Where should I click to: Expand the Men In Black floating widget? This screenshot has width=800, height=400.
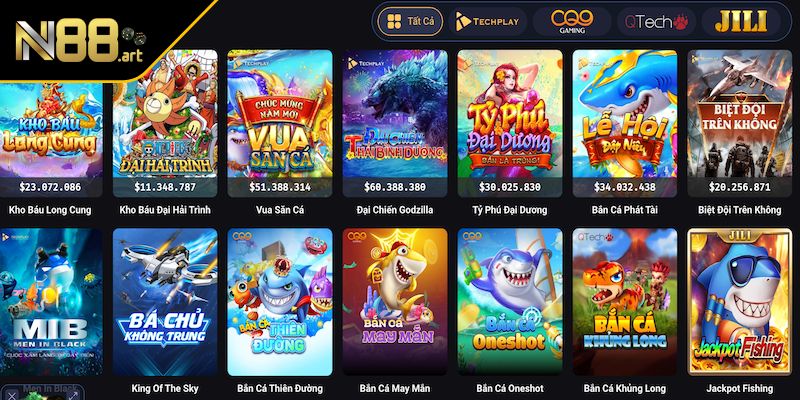[x=72, y=394]
